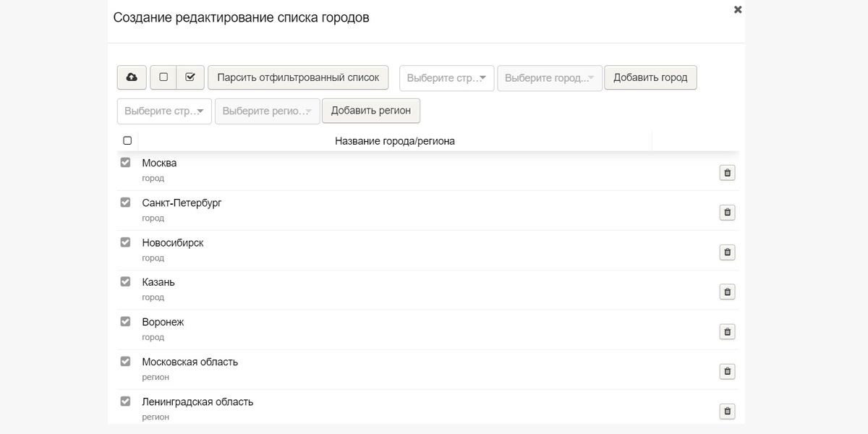Delete the Москва row with trash icon
The height and width of the screenshot is (434, 868).
click(727, 173)
